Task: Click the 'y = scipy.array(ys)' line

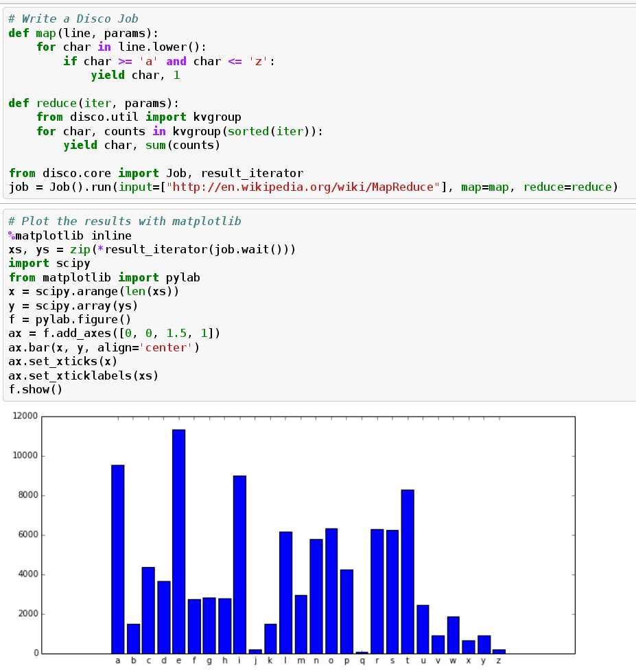Action: pyautogui.click(x=73, y=305)
